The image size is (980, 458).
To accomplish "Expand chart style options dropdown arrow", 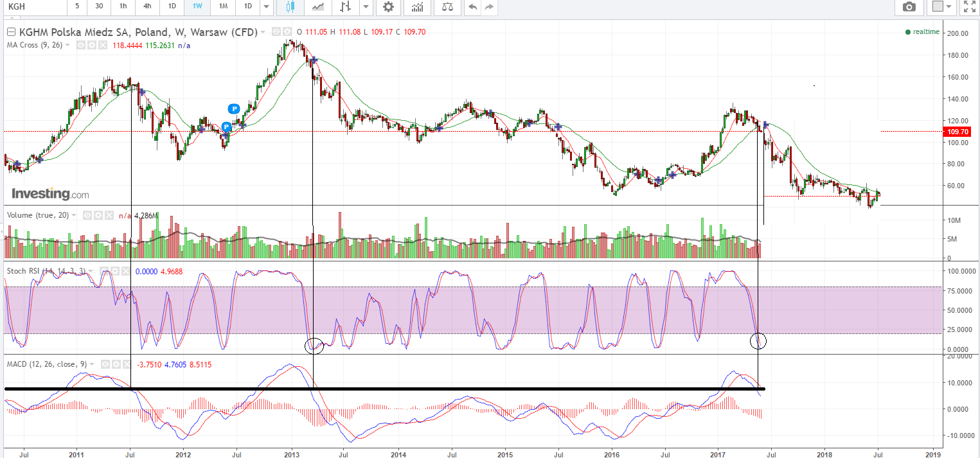I will point(366,7).
